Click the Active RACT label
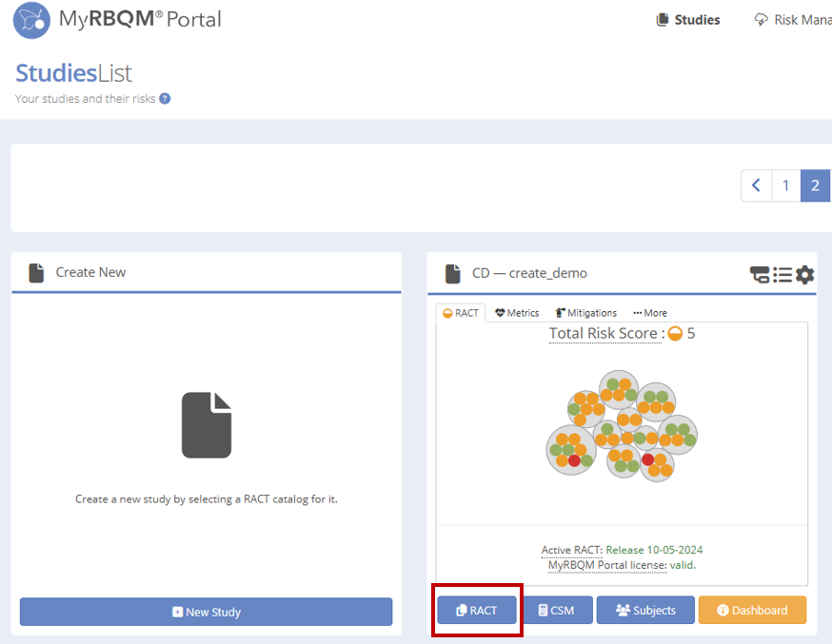Viewport: 832px width, 644px height. (x=572, y=550)
